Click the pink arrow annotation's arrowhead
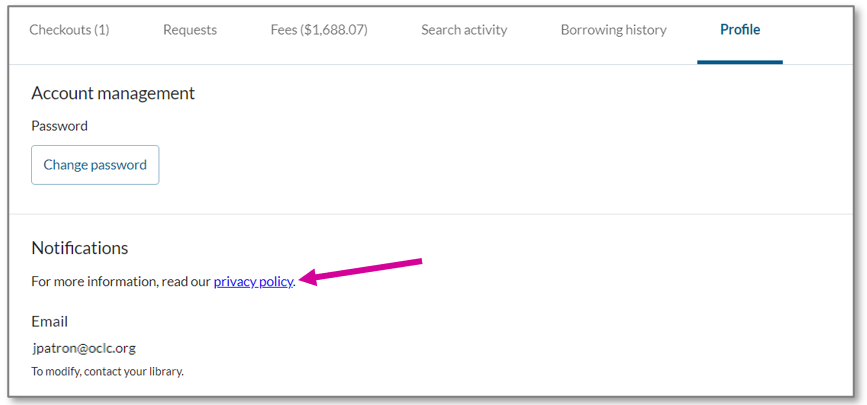 306,279
